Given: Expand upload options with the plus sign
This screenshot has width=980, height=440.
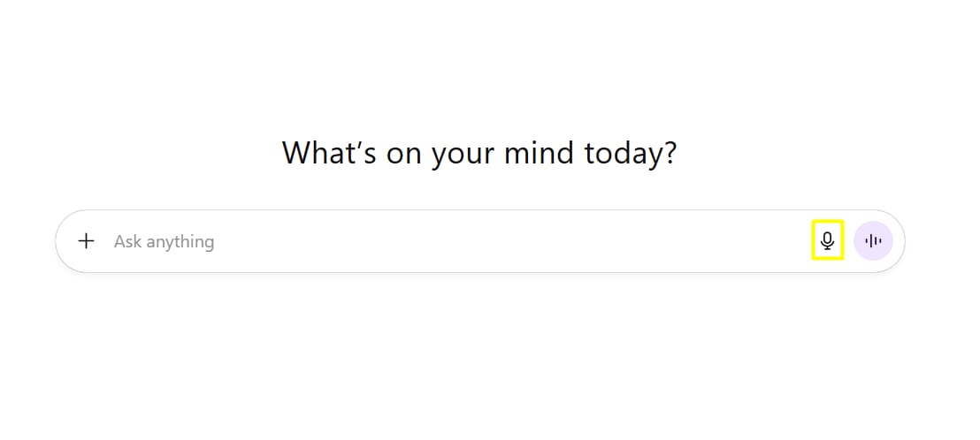Looking at the screenshot, I should pos(86,240).
